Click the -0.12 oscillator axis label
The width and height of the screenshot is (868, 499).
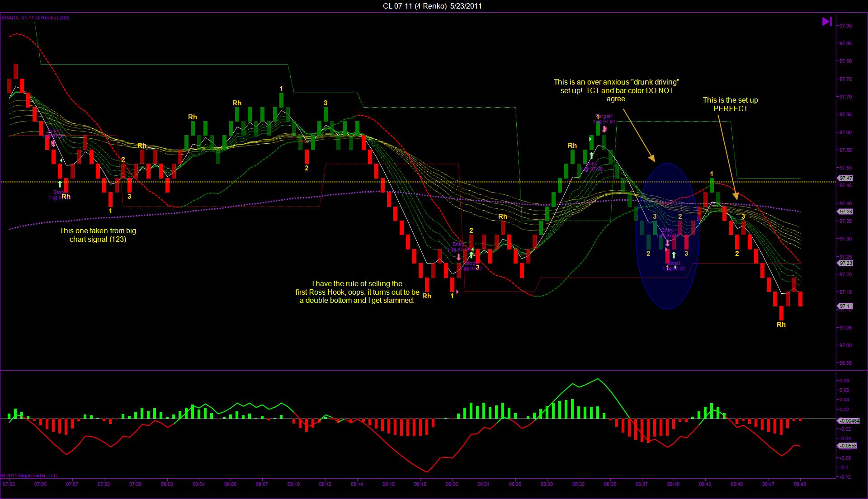pos(845,477)
